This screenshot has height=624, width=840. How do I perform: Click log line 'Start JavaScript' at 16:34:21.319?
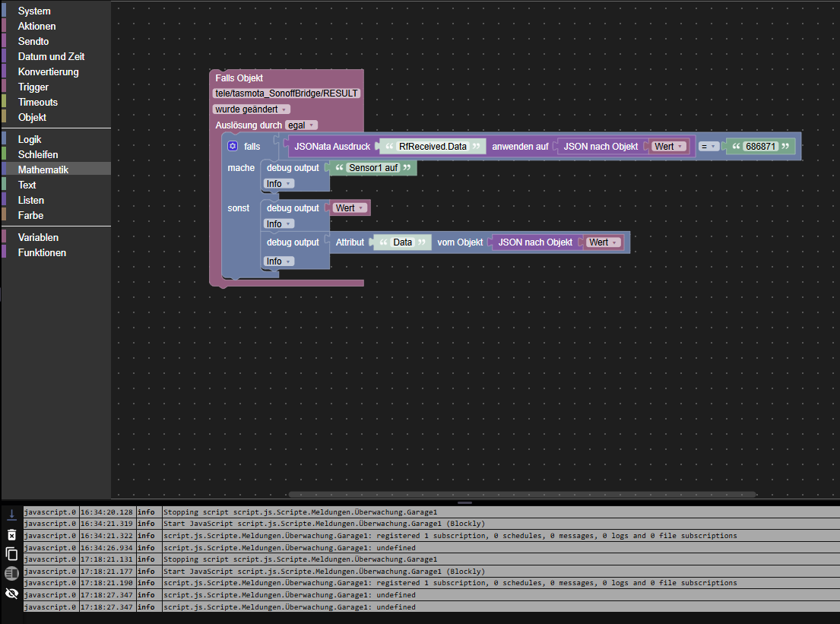point(431,524)
